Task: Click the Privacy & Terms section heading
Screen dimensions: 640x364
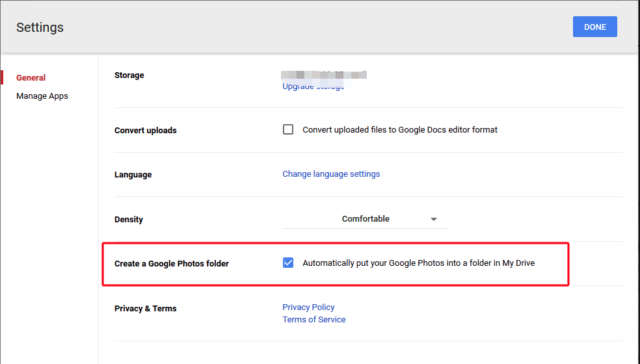Action: point(145,309)
